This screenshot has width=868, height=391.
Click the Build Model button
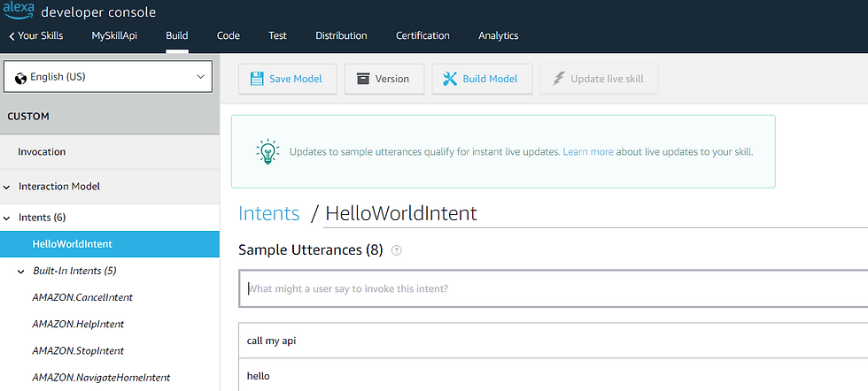click(x=482, y=79)
